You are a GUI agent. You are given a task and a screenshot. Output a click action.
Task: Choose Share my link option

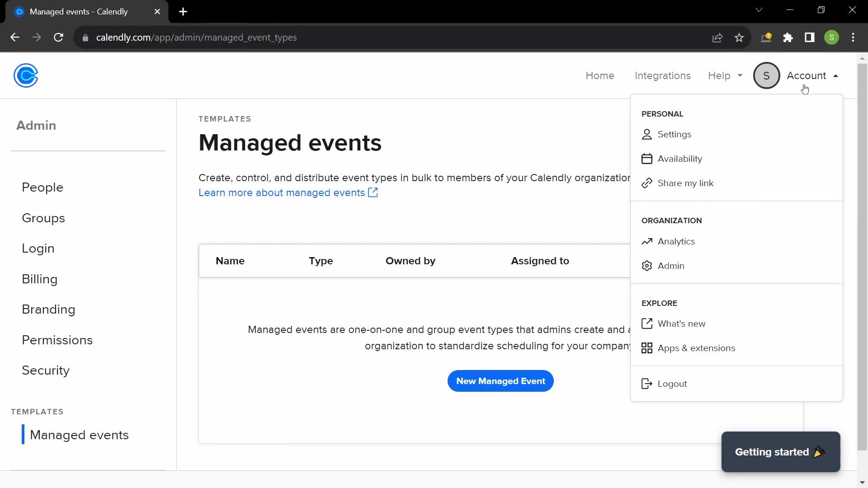coord(736,183)
